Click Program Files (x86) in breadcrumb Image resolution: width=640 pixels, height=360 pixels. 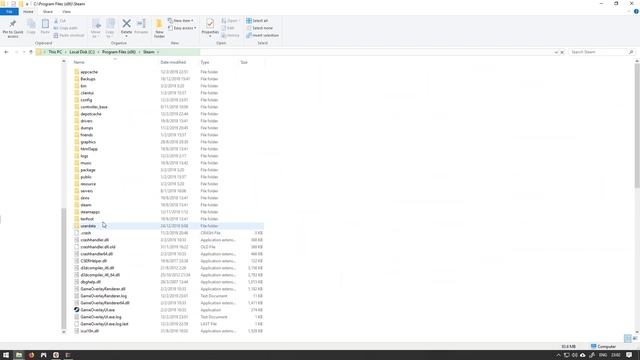[119, 52]
